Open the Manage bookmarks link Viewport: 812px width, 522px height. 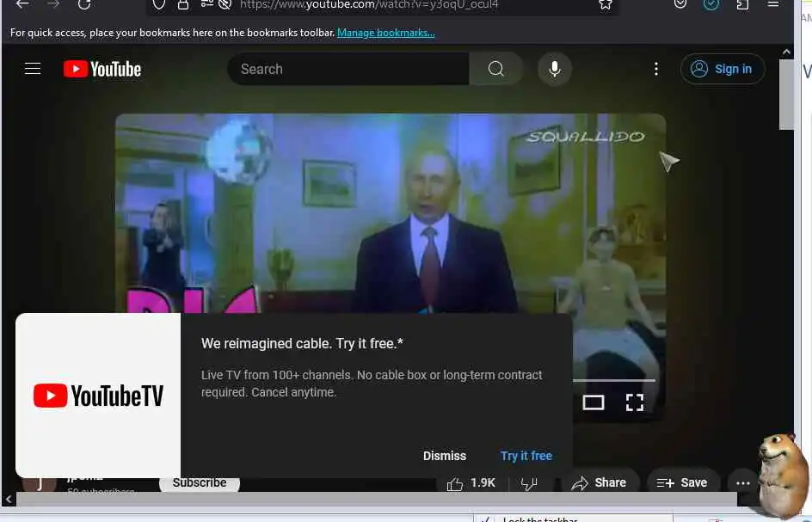click(386, 33)
